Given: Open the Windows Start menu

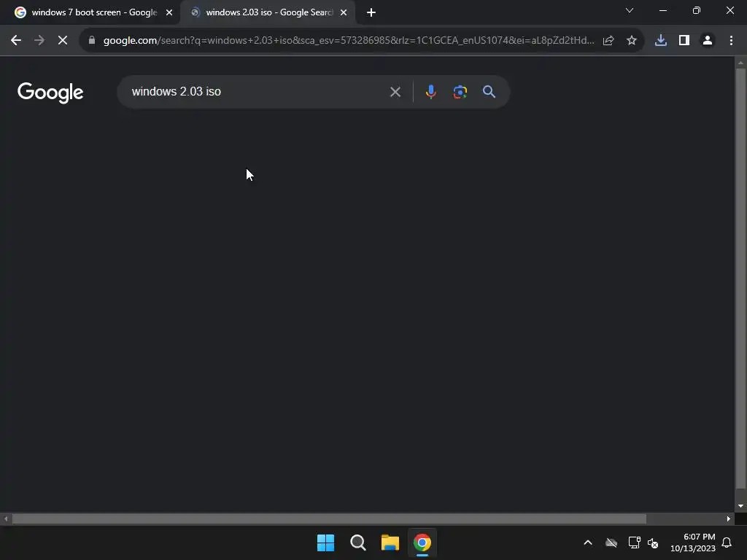Looking at the screenshot, I should click(x=326, y=542).
